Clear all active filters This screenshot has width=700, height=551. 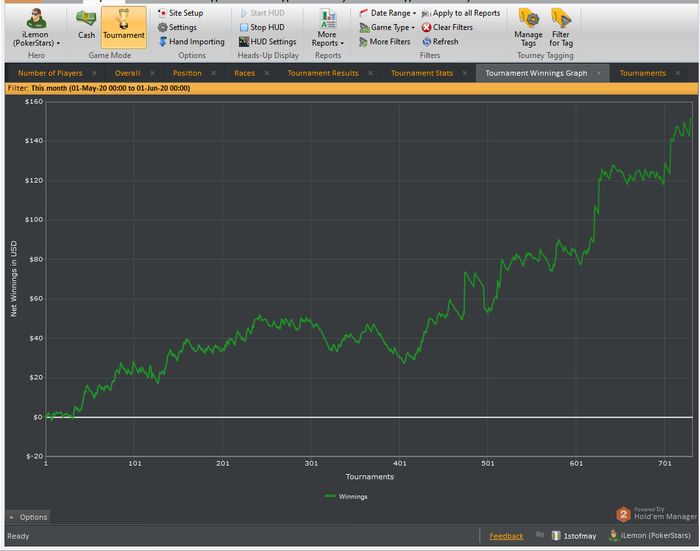(x=445, y=28)
